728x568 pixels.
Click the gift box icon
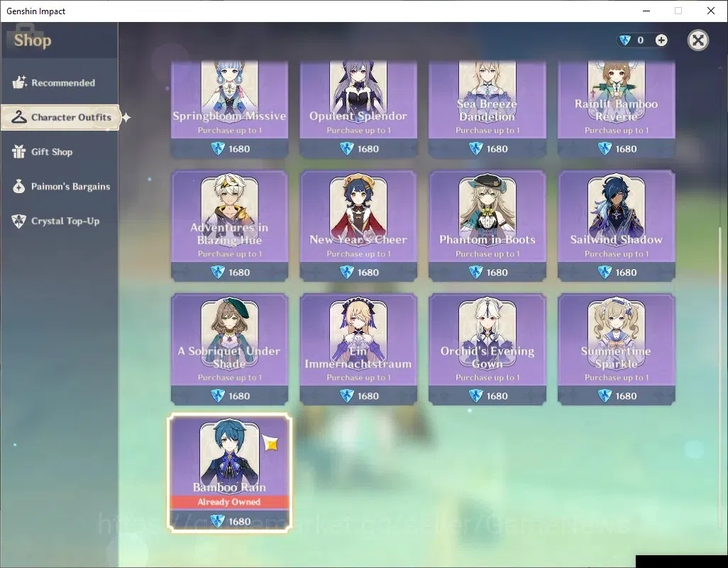point(19,151)
